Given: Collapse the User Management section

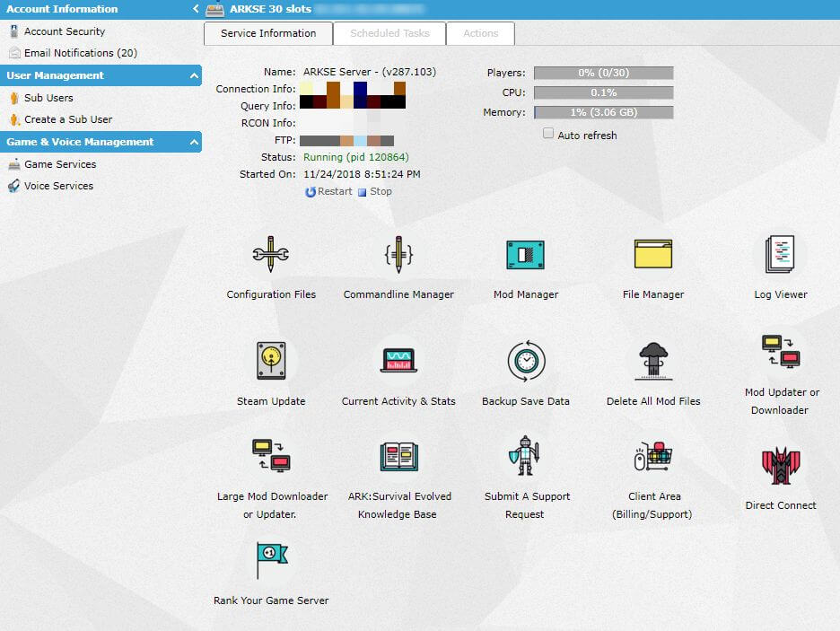Looking at the screenshot, I should pyautogui.click(x=195, y=76).
